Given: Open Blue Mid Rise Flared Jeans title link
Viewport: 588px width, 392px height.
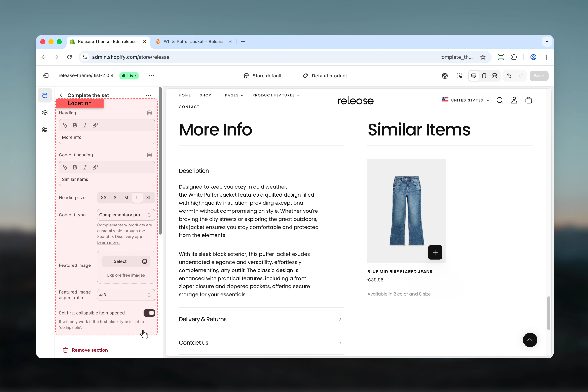Looking at the screenshot, I should click(x=400, y=272).
